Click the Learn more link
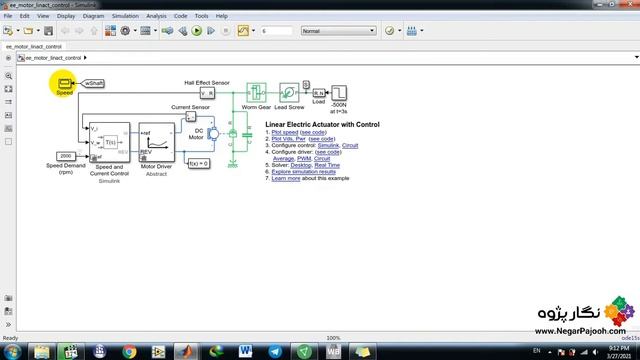 click(x=286, y=178)
